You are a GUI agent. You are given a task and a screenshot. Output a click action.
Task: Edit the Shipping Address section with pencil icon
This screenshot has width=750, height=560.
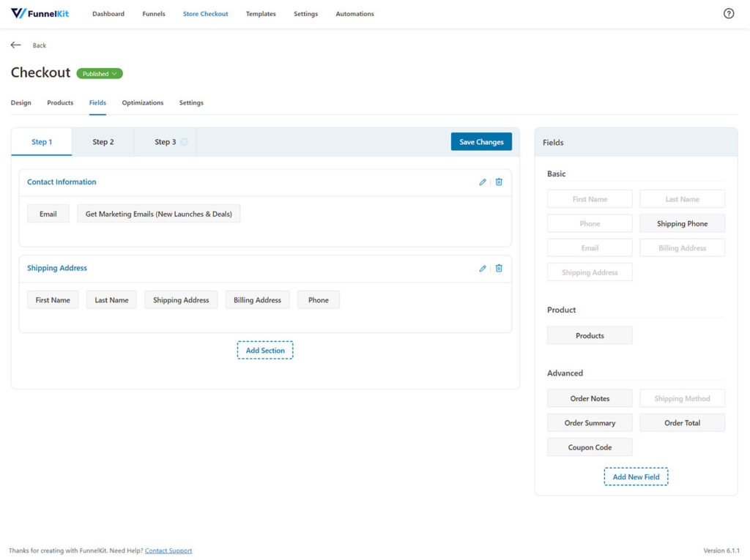[483, 268]
